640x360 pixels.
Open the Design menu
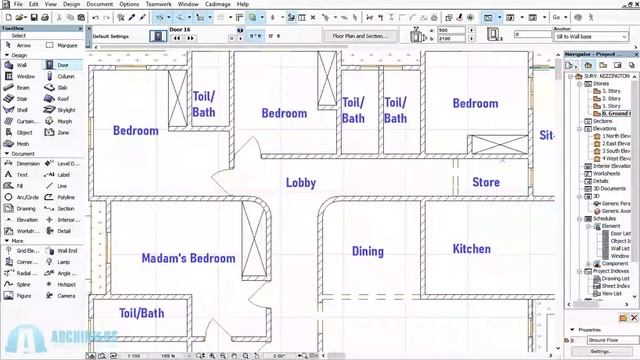point(71,4)
